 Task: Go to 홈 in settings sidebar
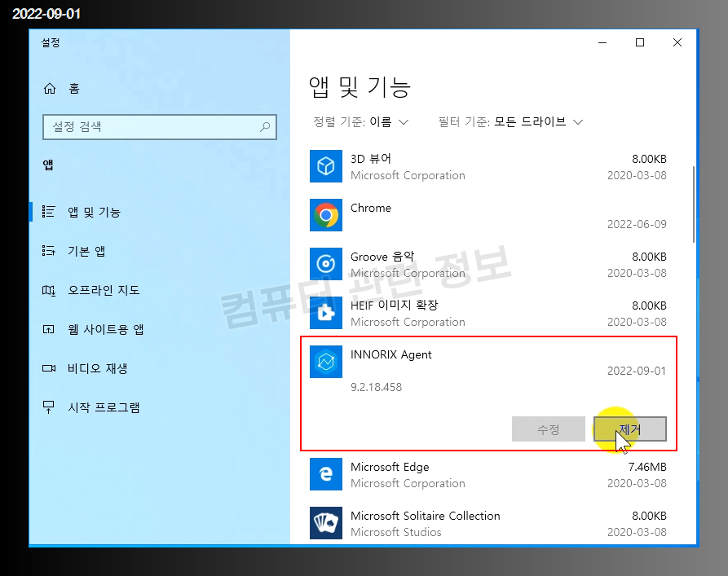click(74, 88)
